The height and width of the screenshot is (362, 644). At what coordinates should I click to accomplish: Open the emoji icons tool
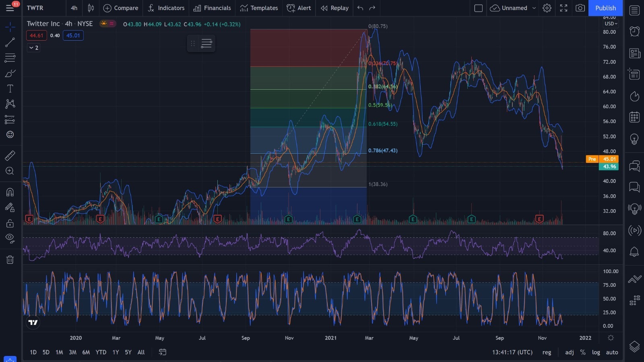pyautogui.click(x=10, y=134)
